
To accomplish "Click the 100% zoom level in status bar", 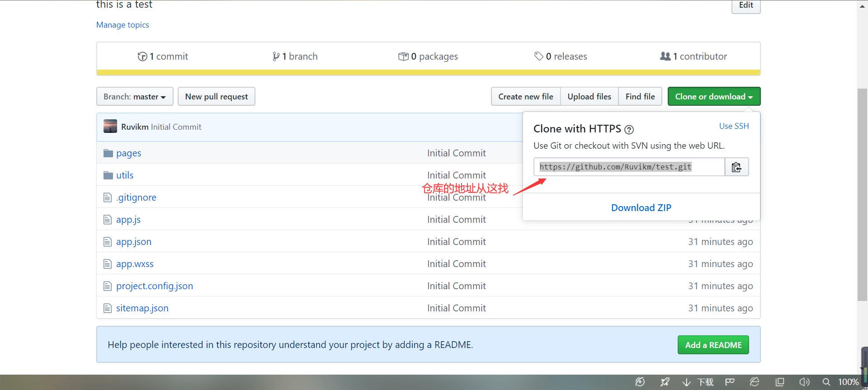I will click(848, 382).
